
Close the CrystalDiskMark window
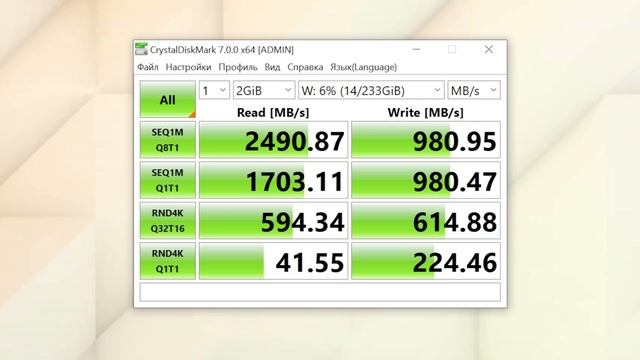489,49
